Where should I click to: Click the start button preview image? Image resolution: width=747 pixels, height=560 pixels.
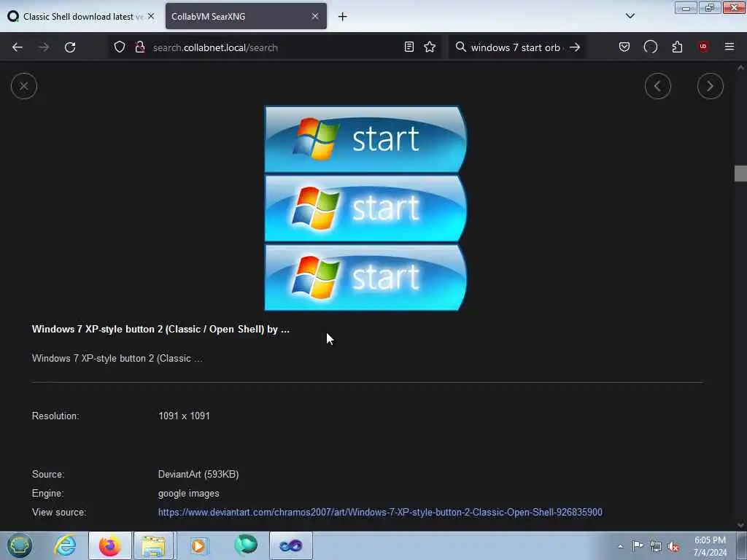[365, 208]
